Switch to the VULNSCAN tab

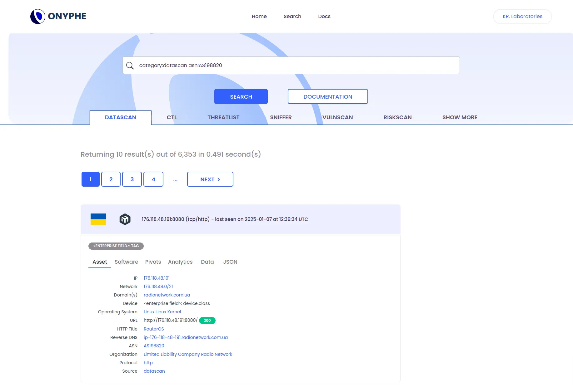point(337,117)
